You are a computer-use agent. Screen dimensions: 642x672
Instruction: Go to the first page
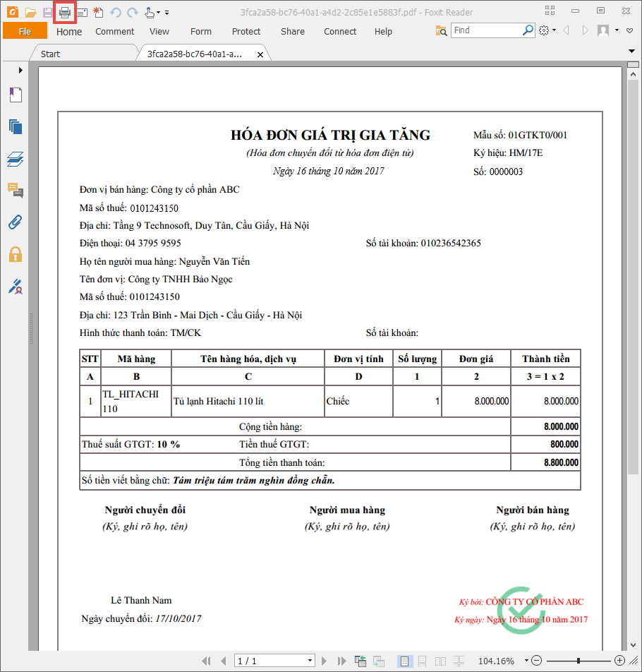[x=207, y=661]
